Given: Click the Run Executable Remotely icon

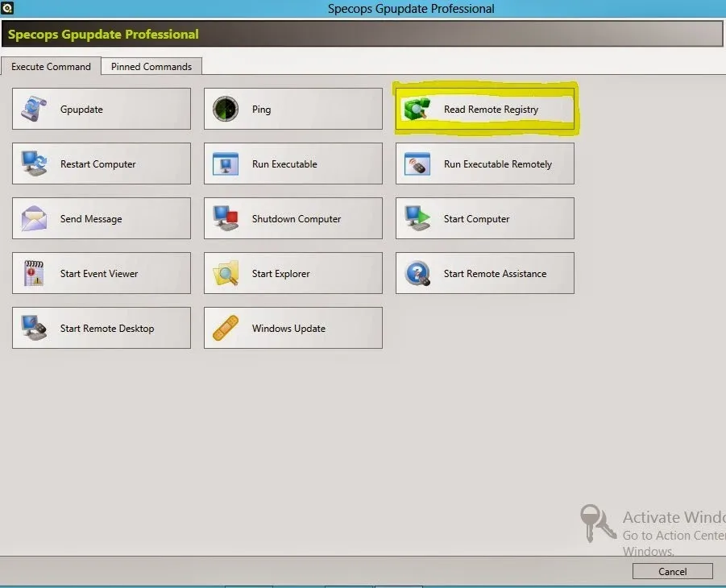Looking at the screenshot, I should coord(417,164).
